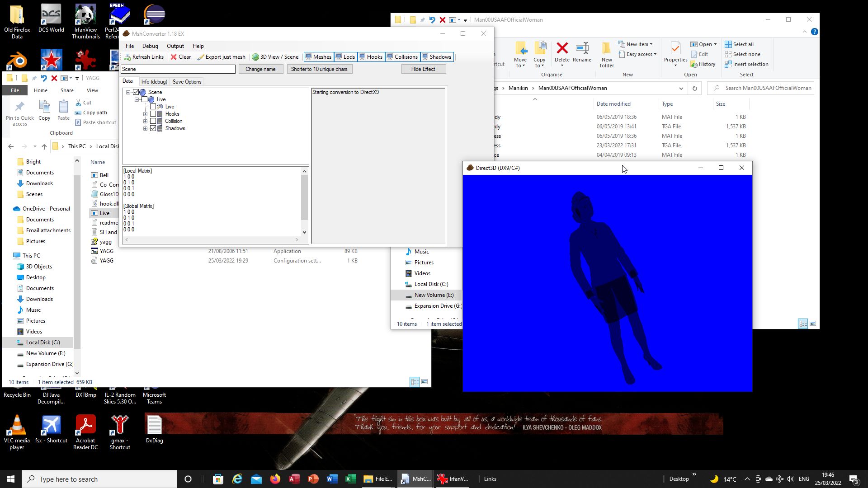This screenshot has height=488, width=868.
Task: Toggle the Hooks display button
Action: coord(371,57)
